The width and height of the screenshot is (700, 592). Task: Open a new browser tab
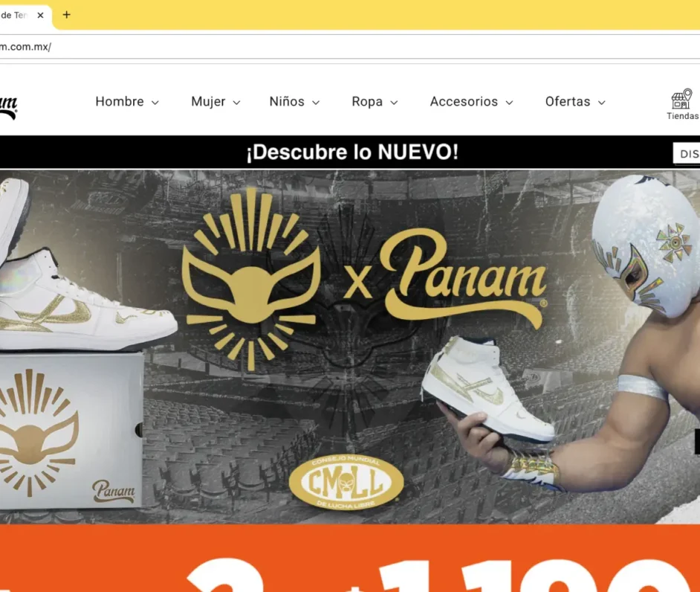(67, 15)
